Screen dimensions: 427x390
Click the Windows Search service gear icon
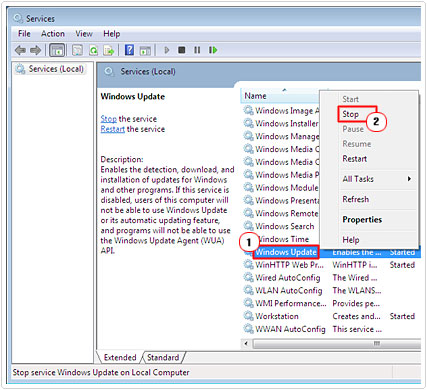click(x=248, y=226)
